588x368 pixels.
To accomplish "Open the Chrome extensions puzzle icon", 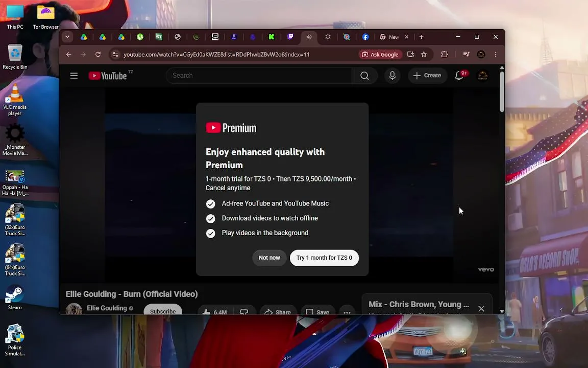I will pyautogui.click(x=445, y=55).
